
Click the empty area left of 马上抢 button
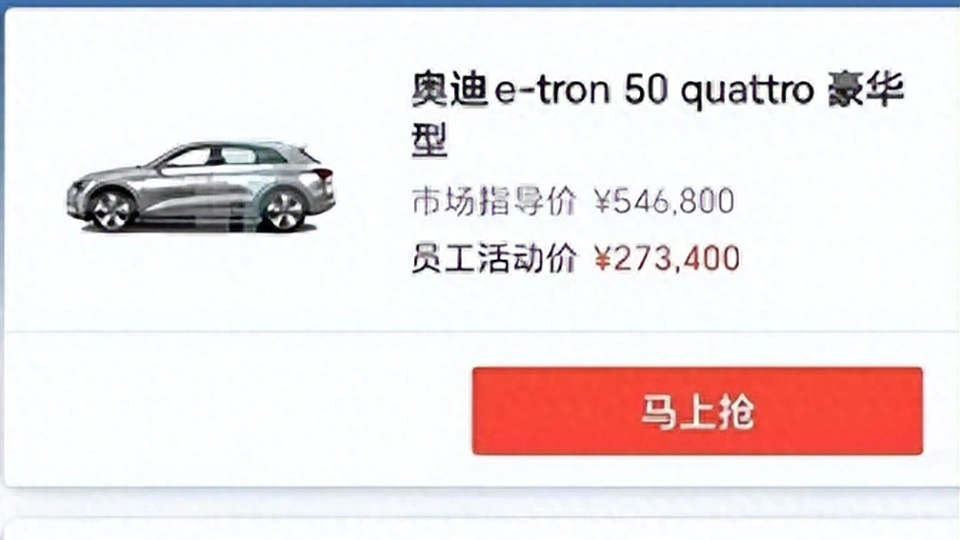click(239, 411)
